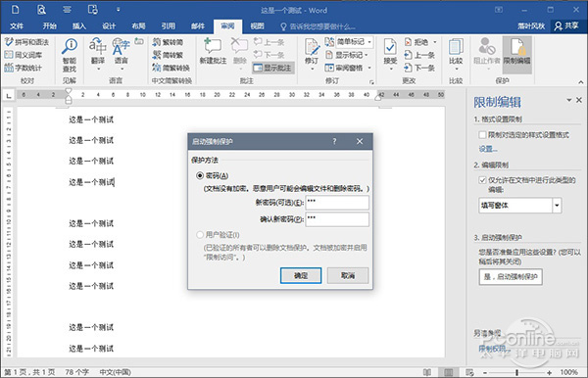
Task: Select the 用户验证 (User authentication) radio button
Action: (x=200, y=235)
